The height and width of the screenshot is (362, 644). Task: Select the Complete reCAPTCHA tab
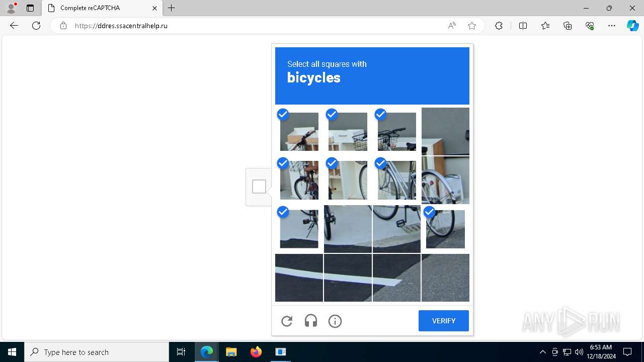pyautogui.click(x=102, y=8)
